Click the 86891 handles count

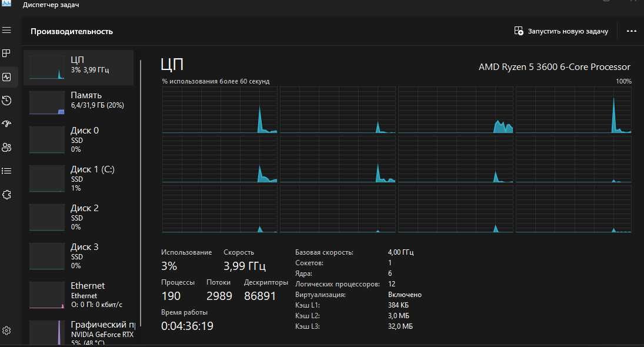click(260, 296)
